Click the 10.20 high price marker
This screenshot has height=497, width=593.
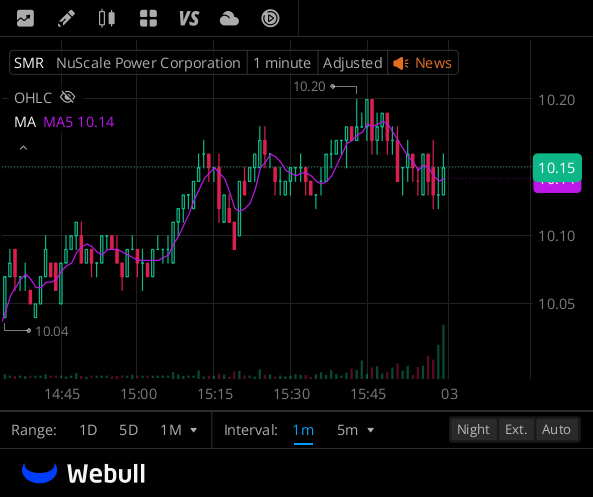coord(309,87)
